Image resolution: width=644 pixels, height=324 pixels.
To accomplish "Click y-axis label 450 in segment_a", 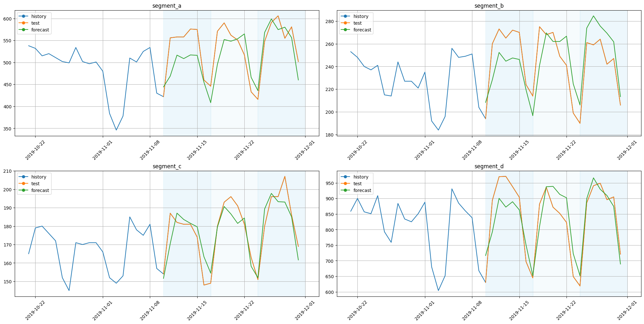I will coord(8,85).
